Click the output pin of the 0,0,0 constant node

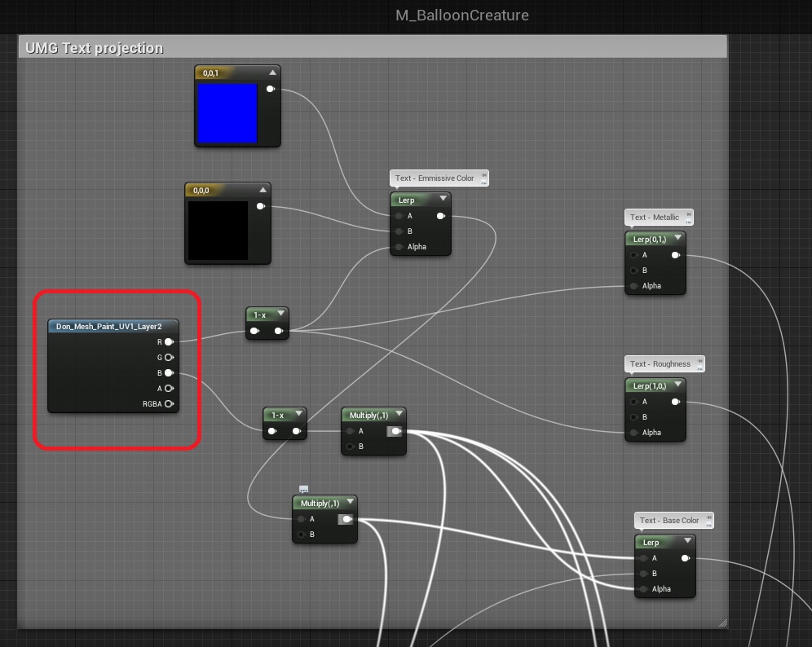click(x=261, y=206)
